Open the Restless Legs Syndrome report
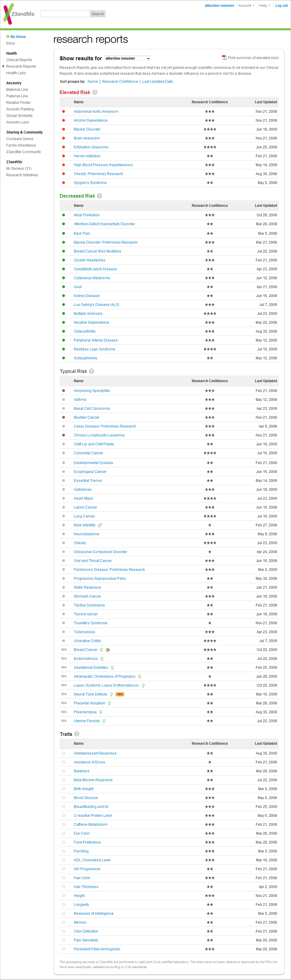Viewport: 291px width, 980px height. pos(95,349)
